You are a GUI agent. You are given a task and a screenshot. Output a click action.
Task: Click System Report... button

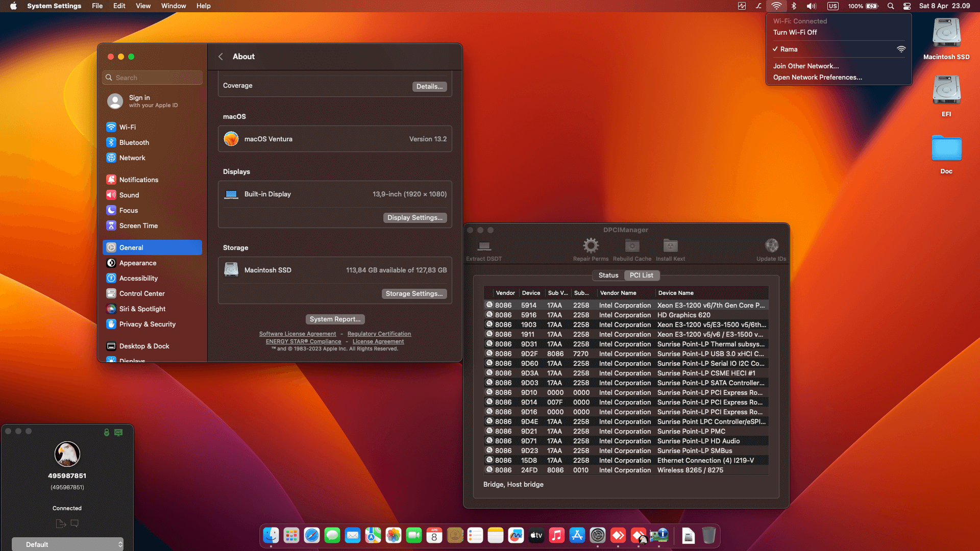(335, 319)
